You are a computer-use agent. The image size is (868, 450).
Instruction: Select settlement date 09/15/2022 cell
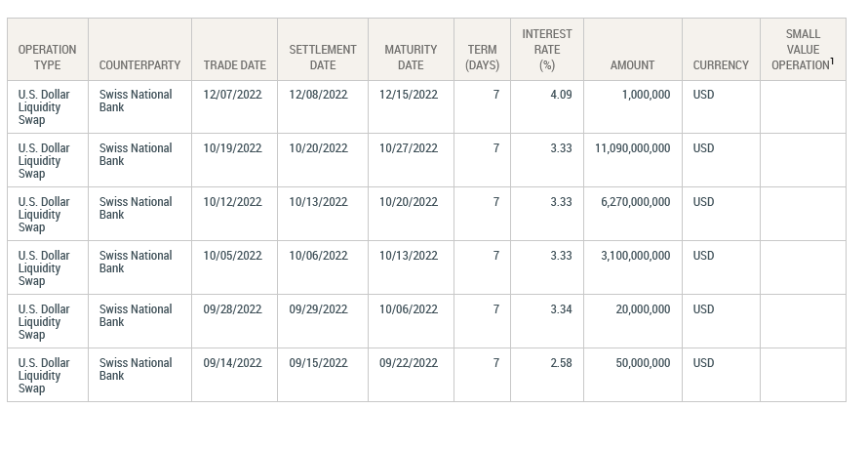pos(323,375)
